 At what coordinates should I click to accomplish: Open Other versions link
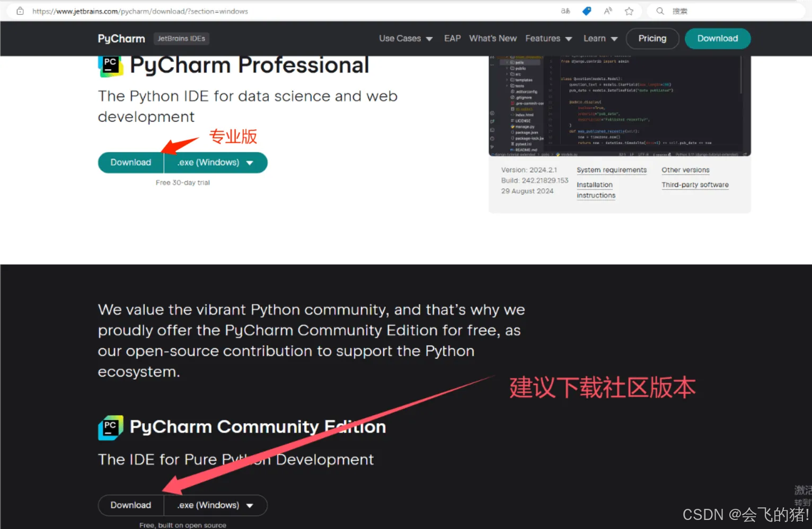tap(685, 170)
